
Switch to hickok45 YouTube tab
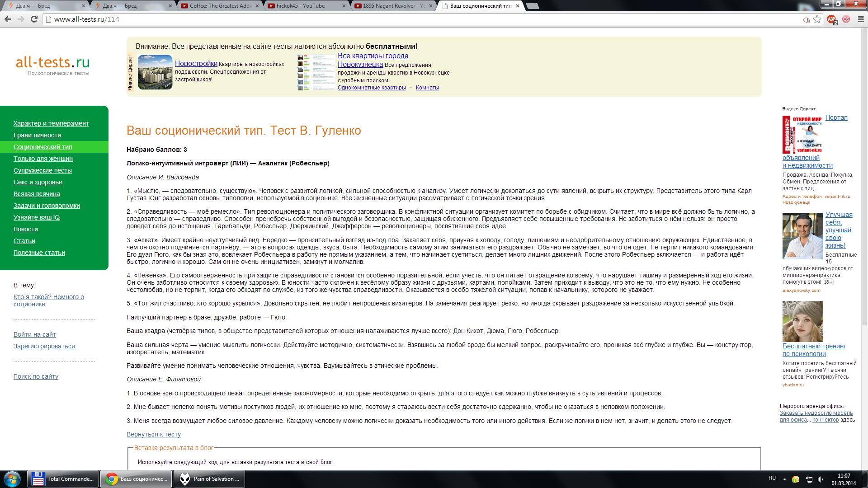point(300,6)
